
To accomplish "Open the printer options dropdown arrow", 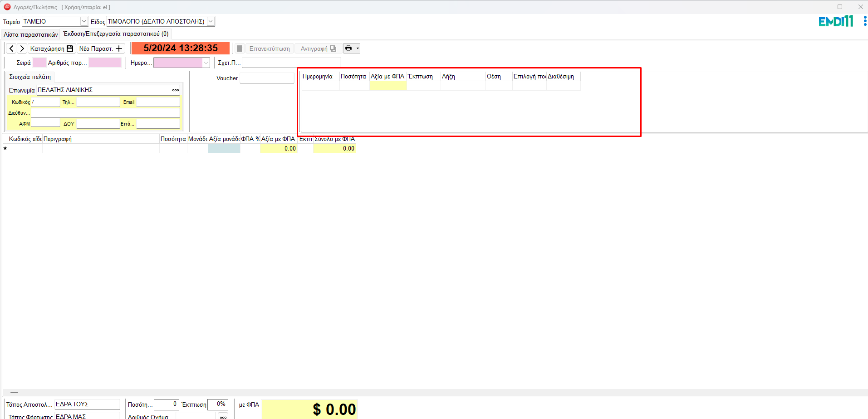I will 358,49.
